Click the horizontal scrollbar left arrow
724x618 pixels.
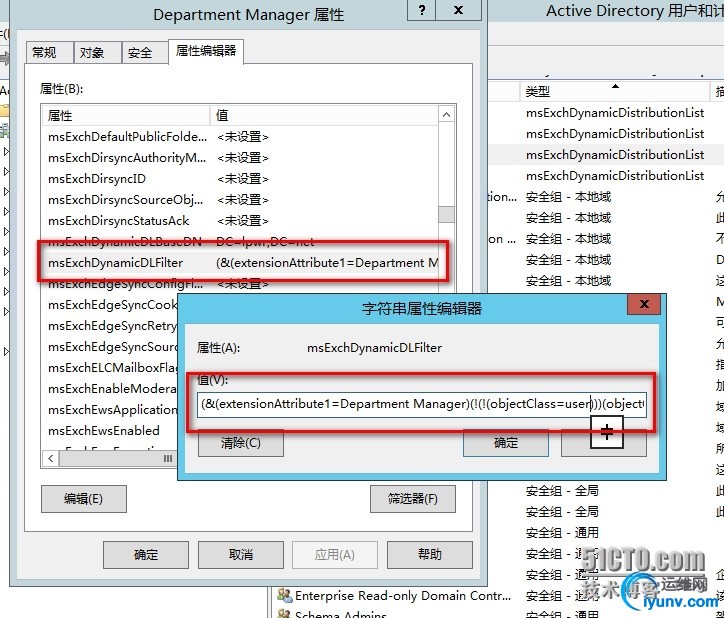coord(51,459)
